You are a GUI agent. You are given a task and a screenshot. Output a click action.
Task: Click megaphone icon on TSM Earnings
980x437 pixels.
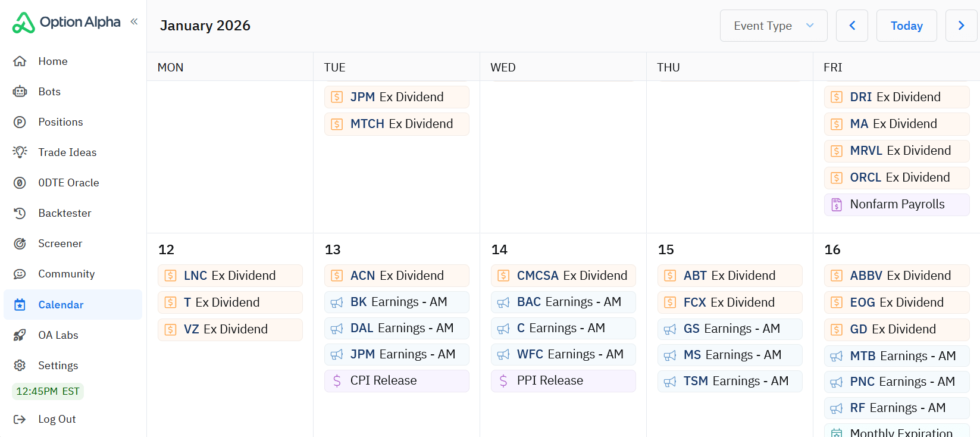[x=670, y=382]
